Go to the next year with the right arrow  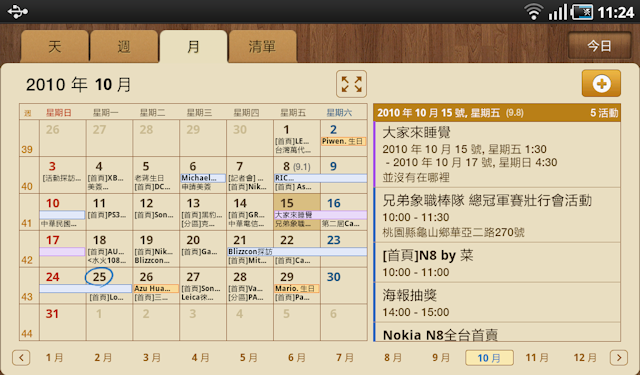point(619,358)
